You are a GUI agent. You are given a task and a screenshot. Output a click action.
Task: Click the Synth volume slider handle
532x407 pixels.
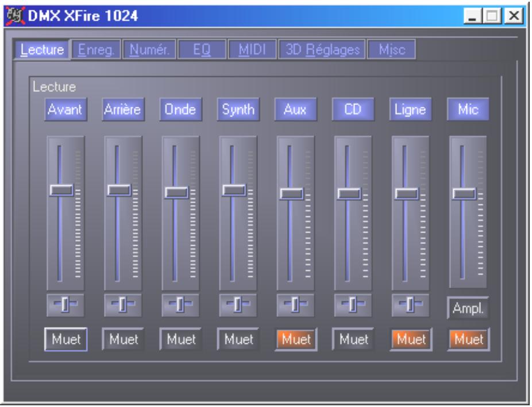(x=234, y=190)
